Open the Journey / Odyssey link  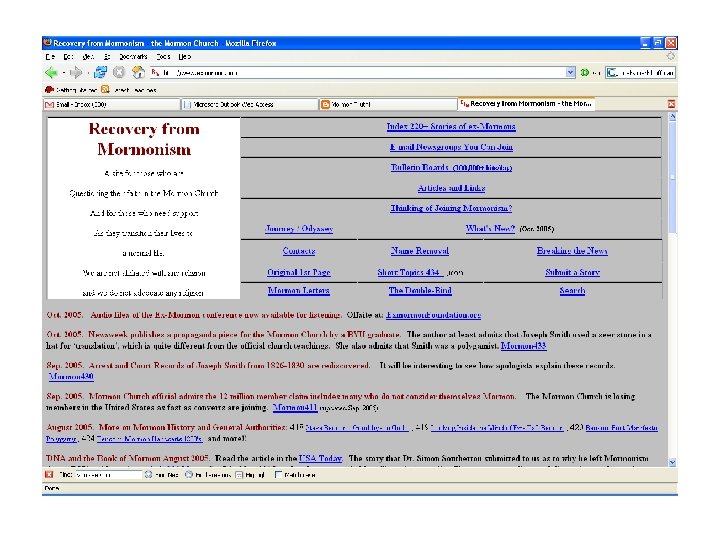click(x=299, y=229)
